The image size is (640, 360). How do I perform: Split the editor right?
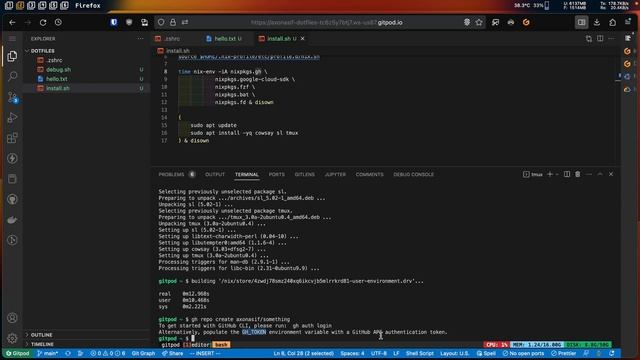(600, 38)
